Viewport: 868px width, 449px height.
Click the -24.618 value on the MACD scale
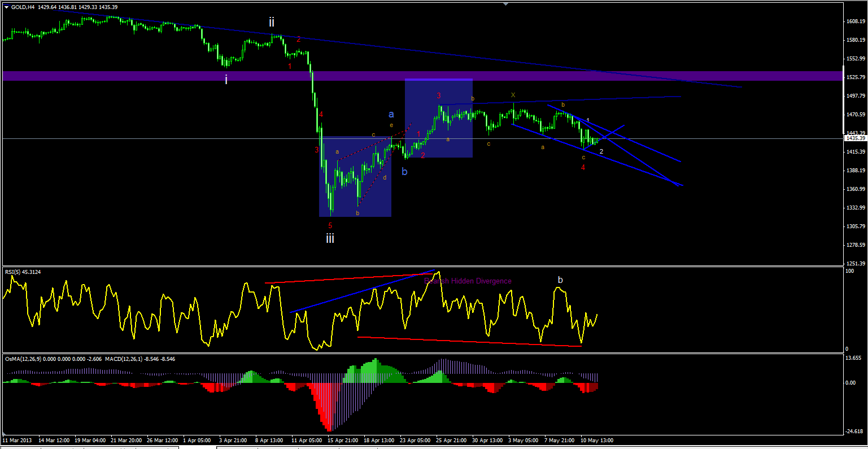pos(855,432)
